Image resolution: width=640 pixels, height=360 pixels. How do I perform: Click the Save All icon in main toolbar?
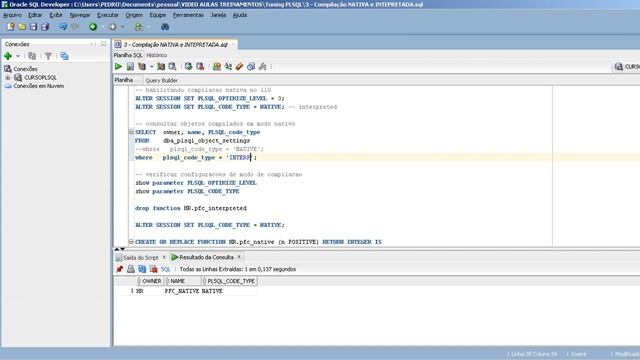coord(45,27)
